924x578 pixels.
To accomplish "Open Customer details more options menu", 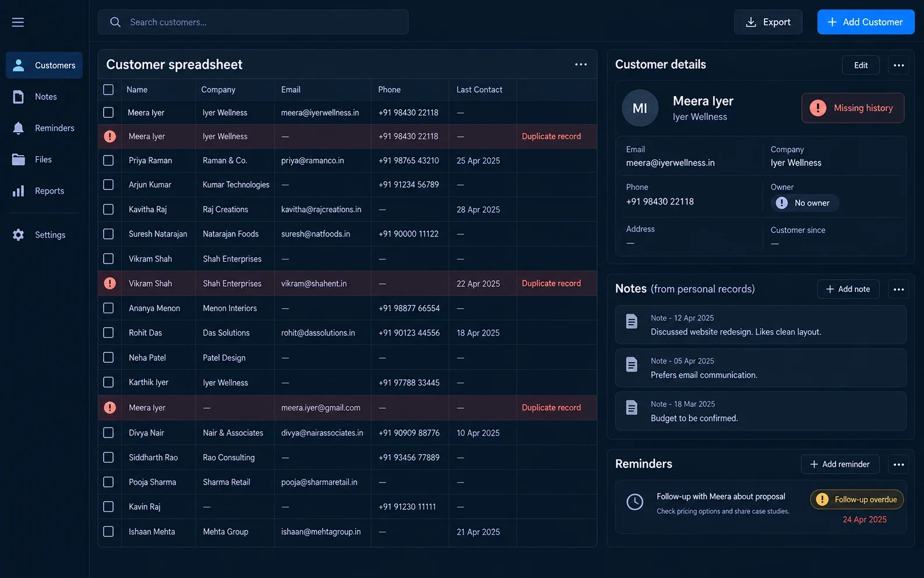I will click(x=899, y=65).
